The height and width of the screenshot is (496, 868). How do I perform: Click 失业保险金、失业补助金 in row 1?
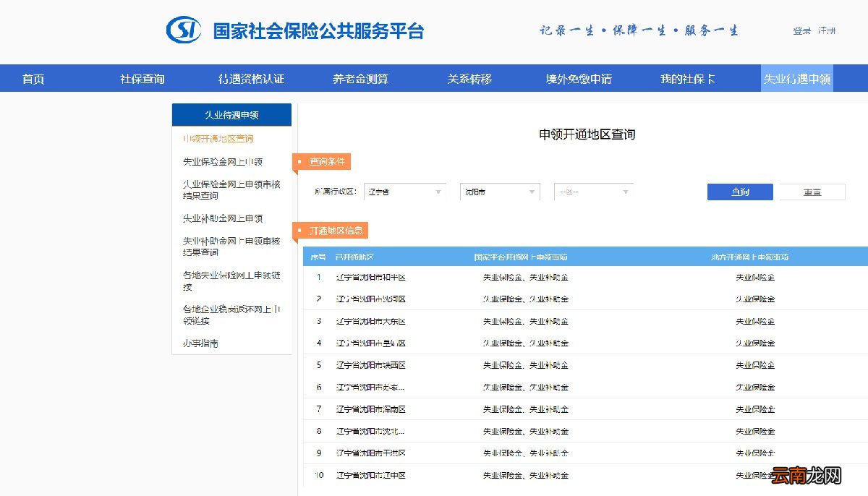coord(526,277)
